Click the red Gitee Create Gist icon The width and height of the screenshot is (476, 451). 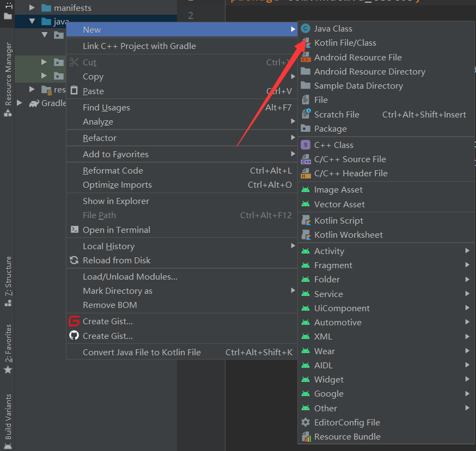(74, 321)
